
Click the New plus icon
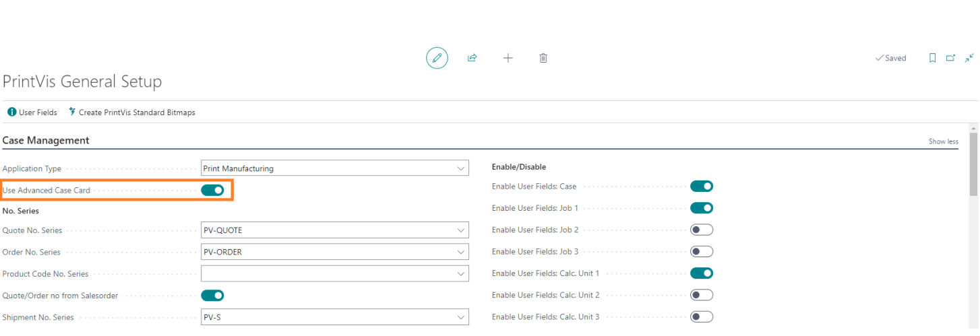[508, 58]
